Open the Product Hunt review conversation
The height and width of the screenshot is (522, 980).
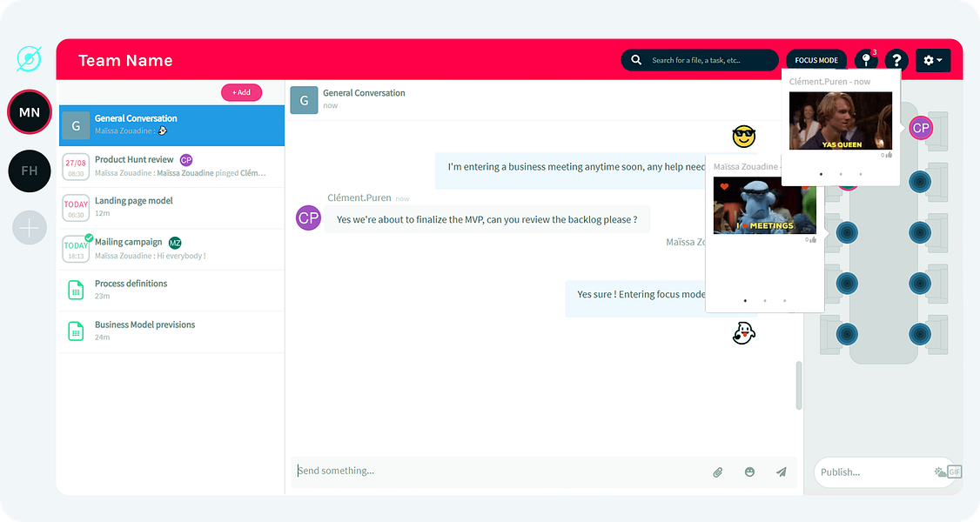pyautogui.click(x=171, y=166)
